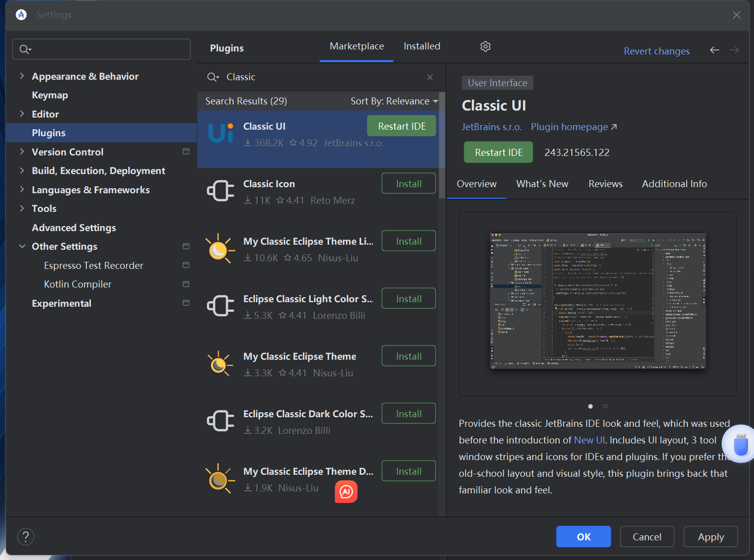Click project-level icon beside Other Settings
This screenshot has width=754, height=560.
[x=186, y=246]
